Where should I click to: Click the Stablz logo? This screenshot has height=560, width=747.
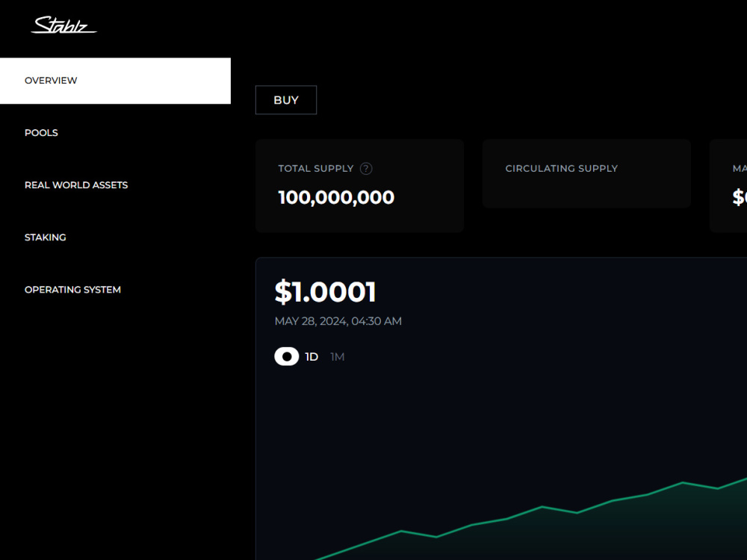63,25
